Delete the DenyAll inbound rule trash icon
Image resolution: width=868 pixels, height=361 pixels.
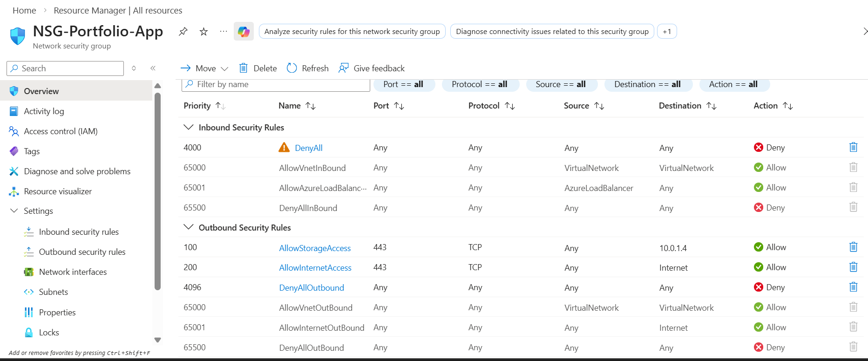click(853, 147)
